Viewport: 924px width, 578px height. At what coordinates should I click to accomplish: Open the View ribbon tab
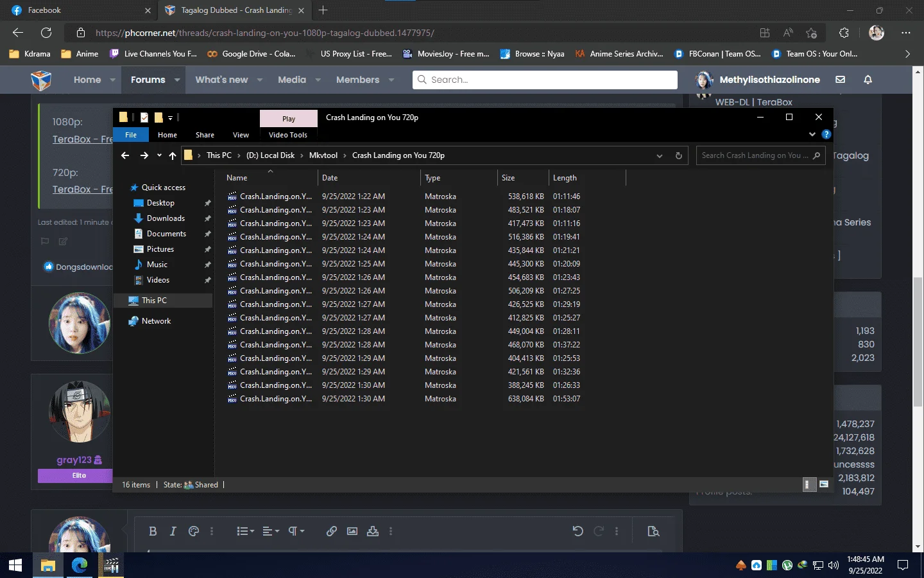pyautogui.click(x=241, y=135)
